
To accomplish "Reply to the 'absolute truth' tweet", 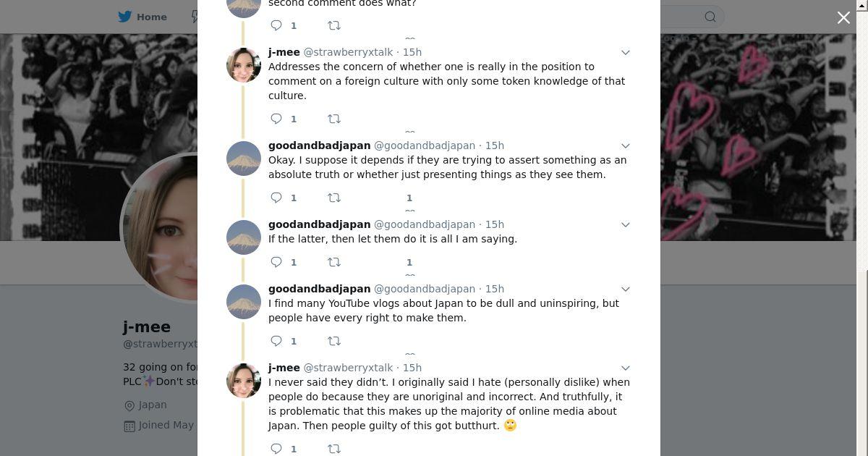I will 276,198.
